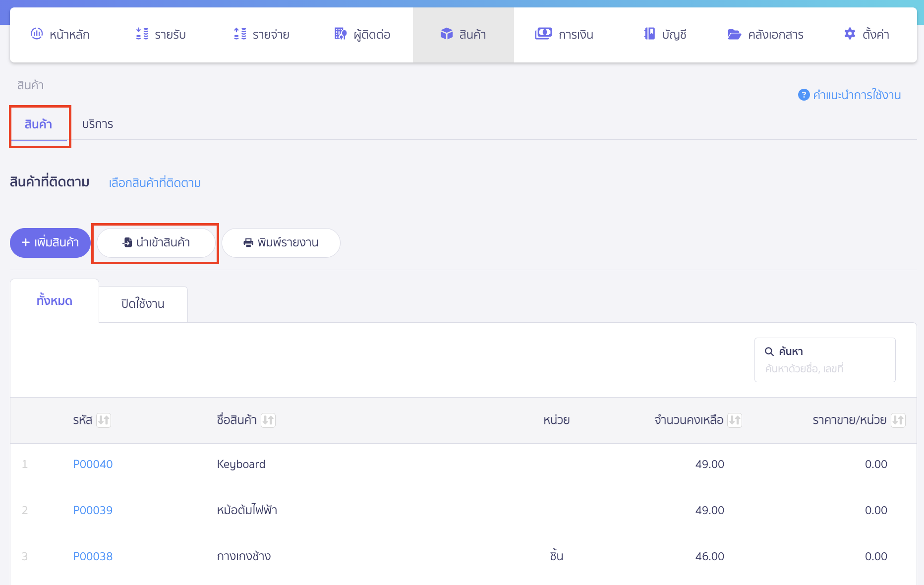Click the รายจ่าย expense icon
Image resolution: width=924 pixels, height=585 pixels.
coord(240,34)
